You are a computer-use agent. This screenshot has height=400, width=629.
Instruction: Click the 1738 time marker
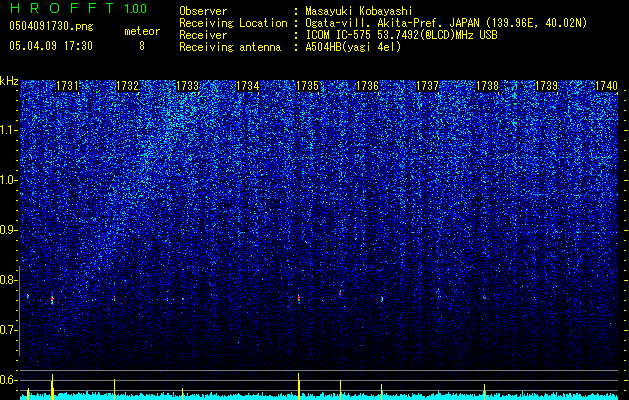487,86
